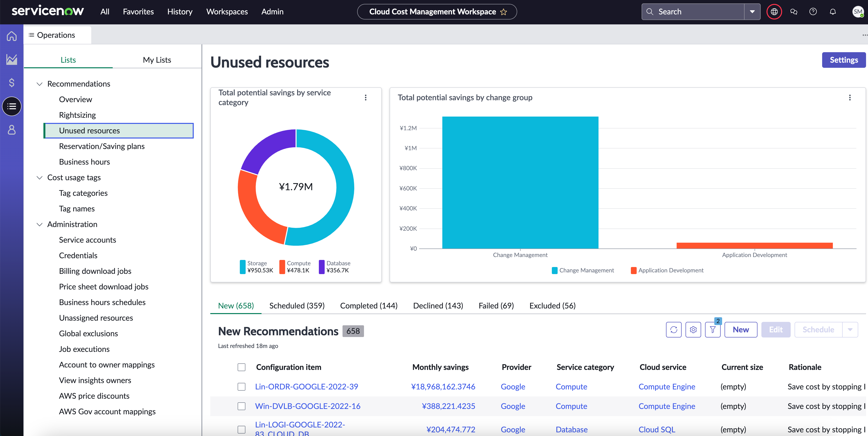Screen dimensions: 868x436
Task: Open the All menu
Action: [x=105, y=12]
